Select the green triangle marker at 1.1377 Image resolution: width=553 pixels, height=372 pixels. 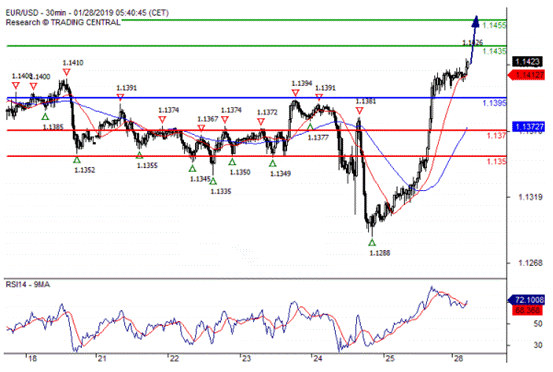click(x=310, y=127)
